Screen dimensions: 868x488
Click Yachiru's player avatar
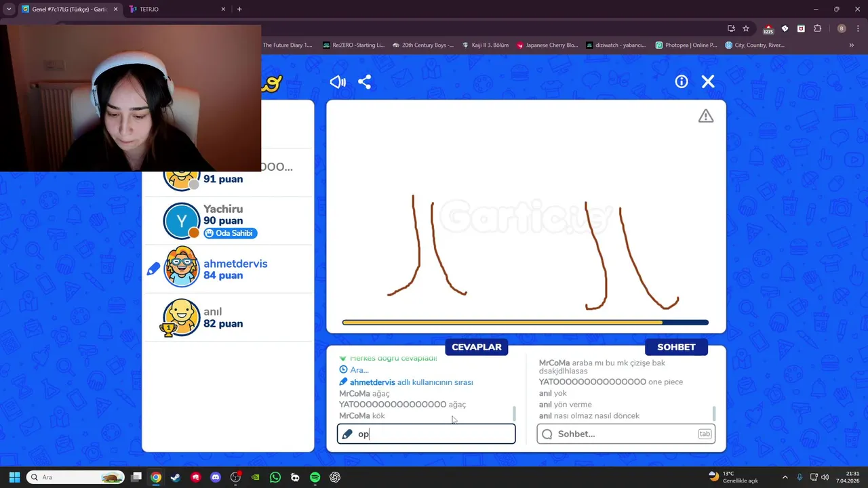181,221
